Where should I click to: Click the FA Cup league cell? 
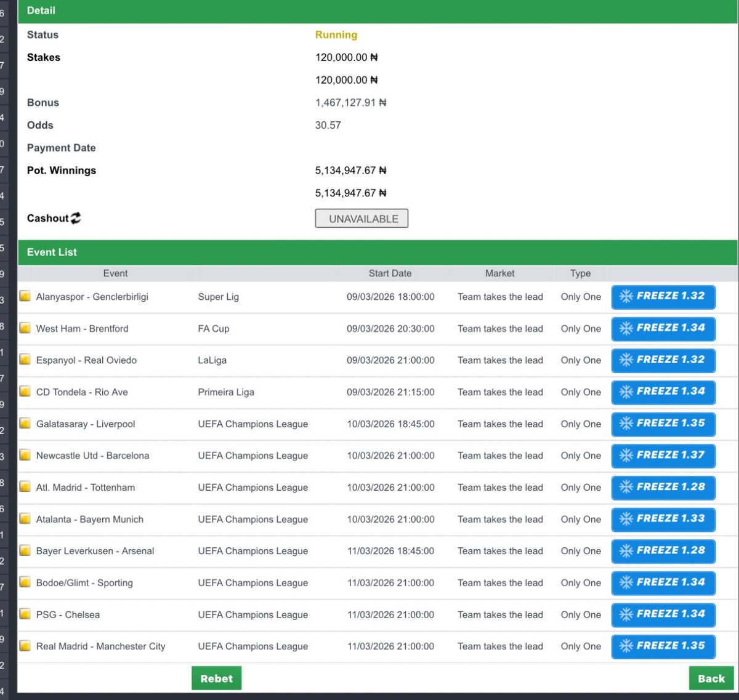pos(214,329)
